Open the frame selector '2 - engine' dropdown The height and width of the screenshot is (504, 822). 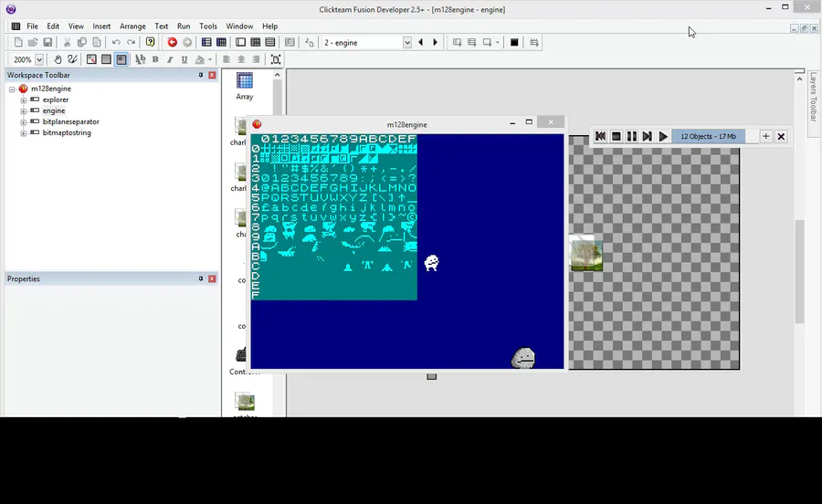tap(407, 43)
